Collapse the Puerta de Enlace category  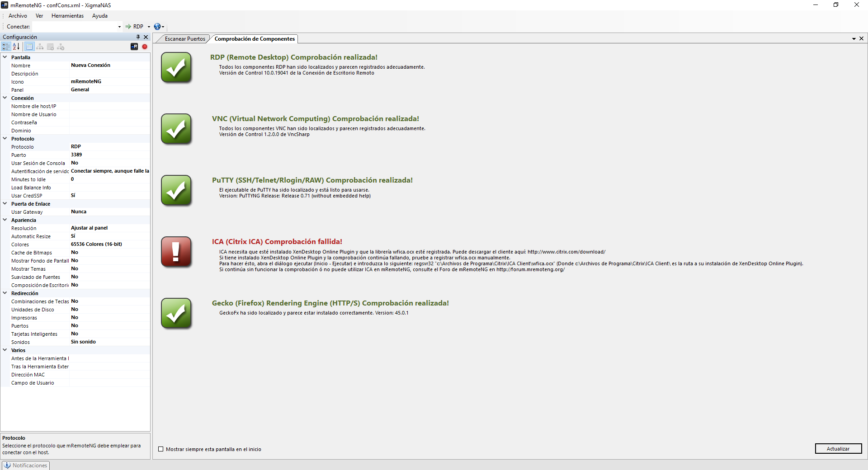pyautogui.click(x=5, y=204)
